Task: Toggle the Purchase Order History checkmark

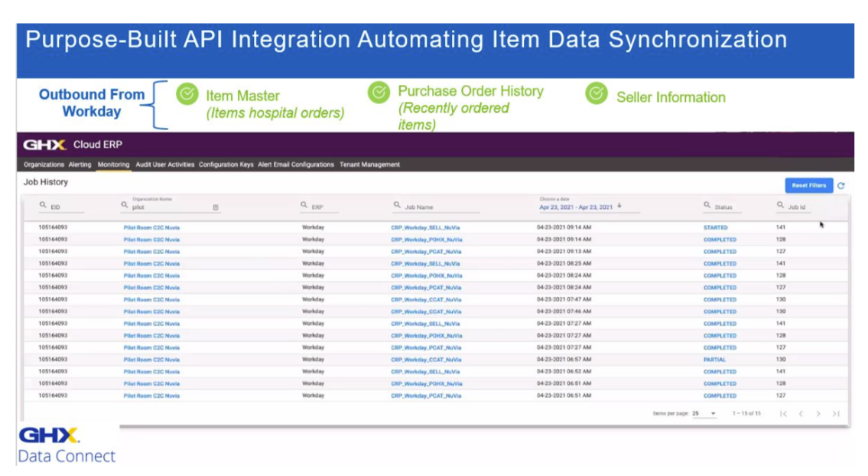Action: pyautogui.click(x=377, y=93)
